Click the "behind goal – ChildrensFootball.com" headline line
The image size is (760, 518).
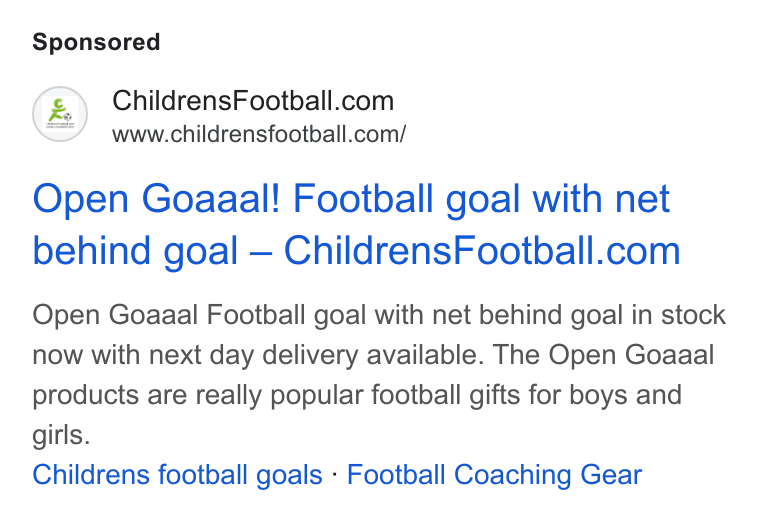[x=356, y=251]
